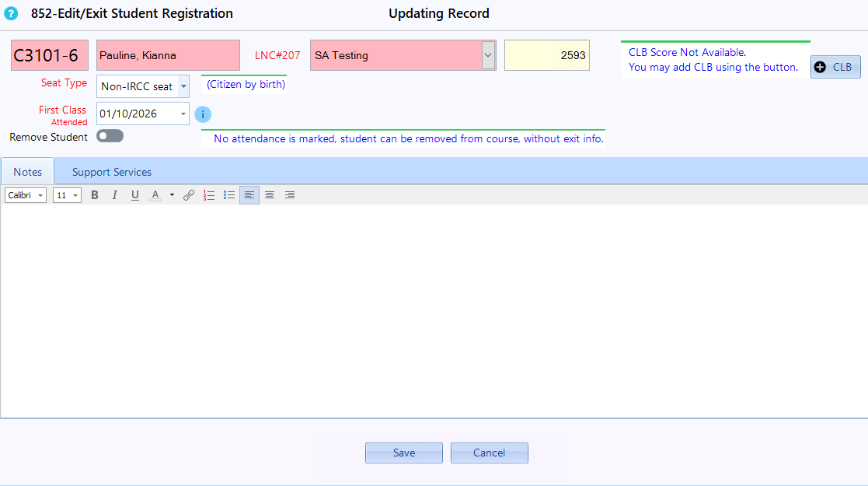Click inside the notes text area
This screenshot has width=868, height=486.
point(434,311)
